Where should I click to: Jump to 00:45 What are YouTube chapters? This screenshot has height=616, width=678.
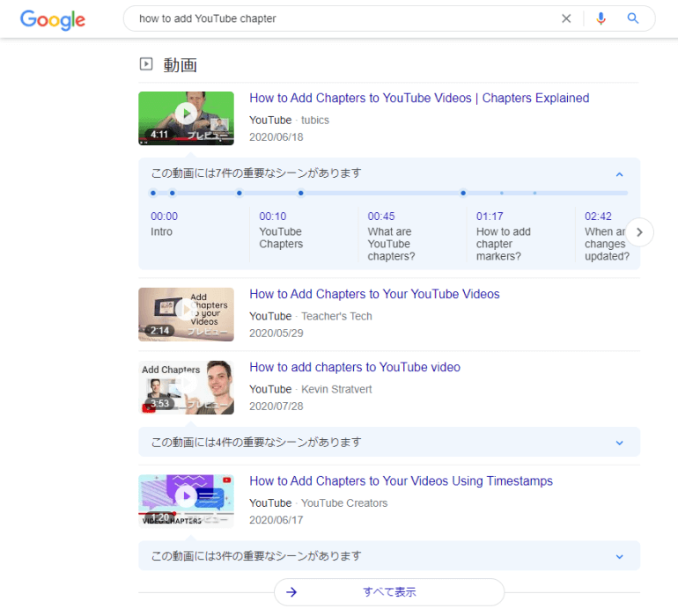point(391,236)
